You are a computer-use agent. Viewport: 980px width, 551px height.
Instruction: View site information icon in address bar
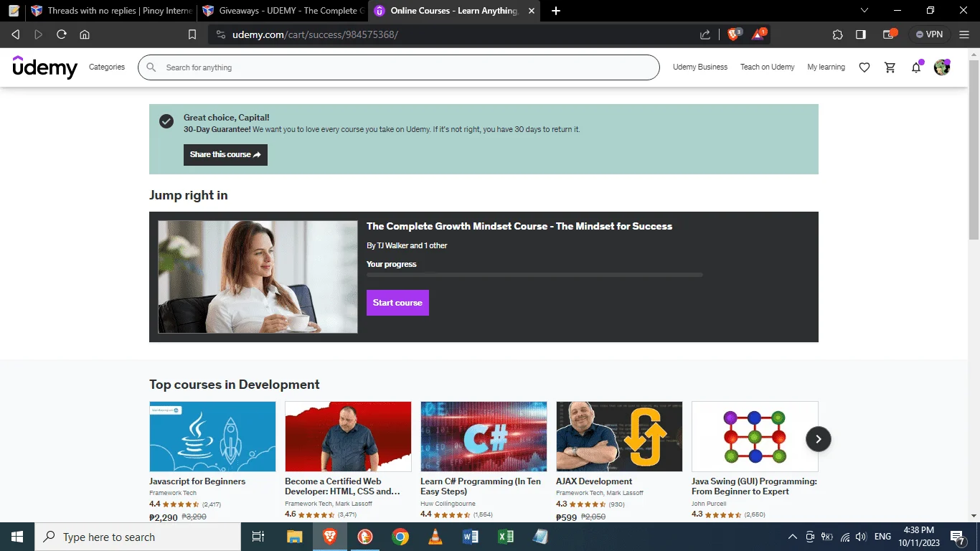(x=220, y=34)
